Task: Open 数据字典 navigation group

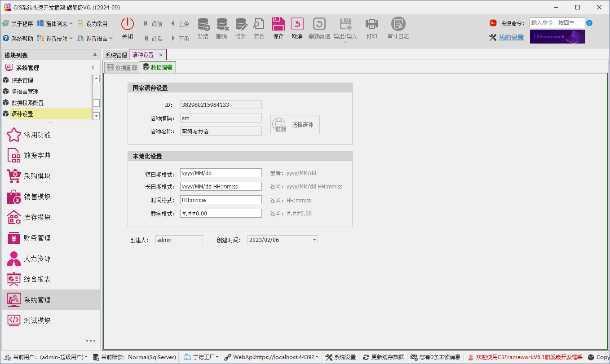Action: coord(51,155)
